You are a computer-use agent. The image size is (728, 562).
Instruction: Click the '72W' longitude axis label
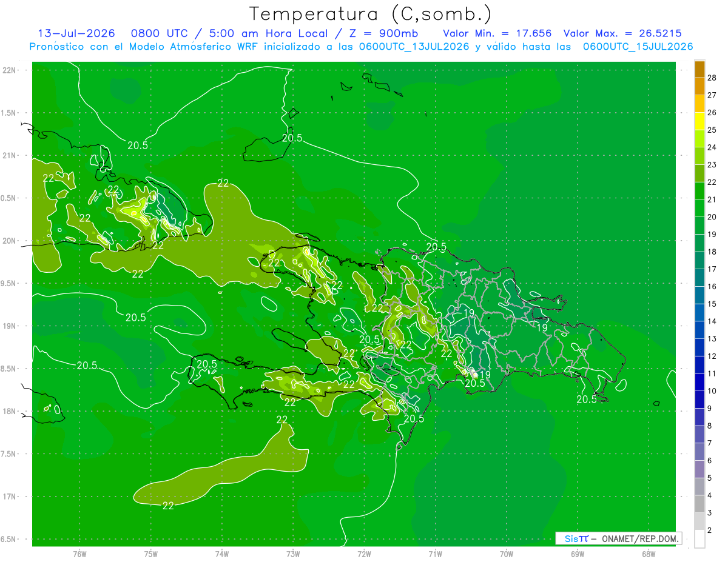364,554
